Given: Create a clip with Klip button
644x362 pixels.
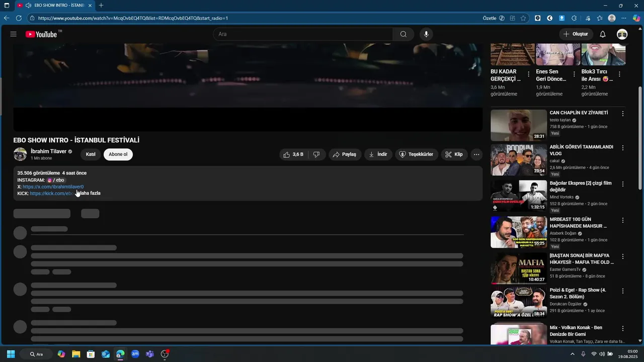Looking at the screenshot, I should pos(454,154).
